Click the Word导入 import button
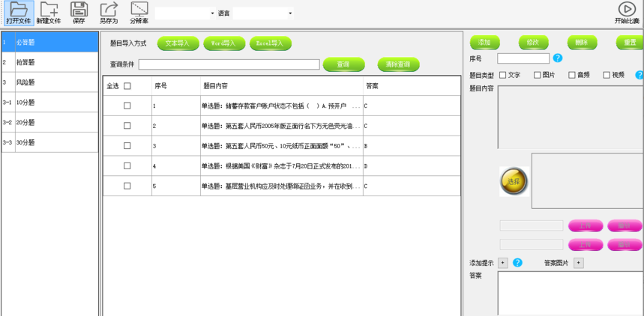The width and height of the screenshot is (644, 316). coord(224,43)
